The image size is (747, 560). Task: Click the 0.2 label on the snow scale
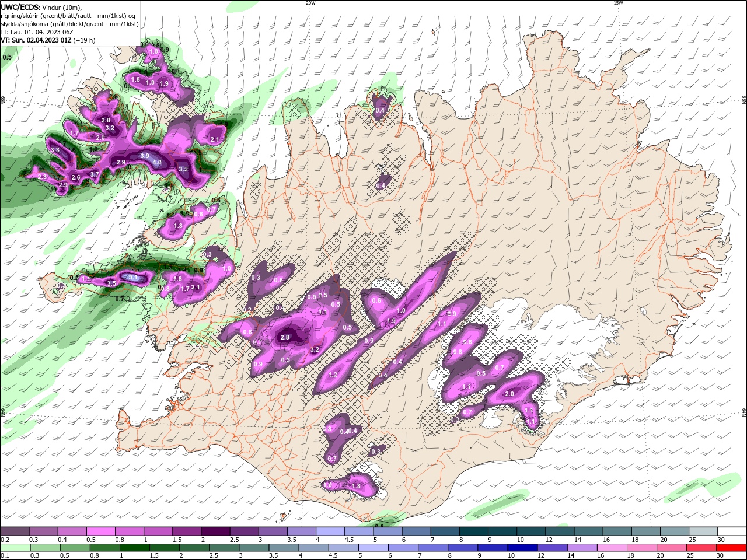[4, 539]
